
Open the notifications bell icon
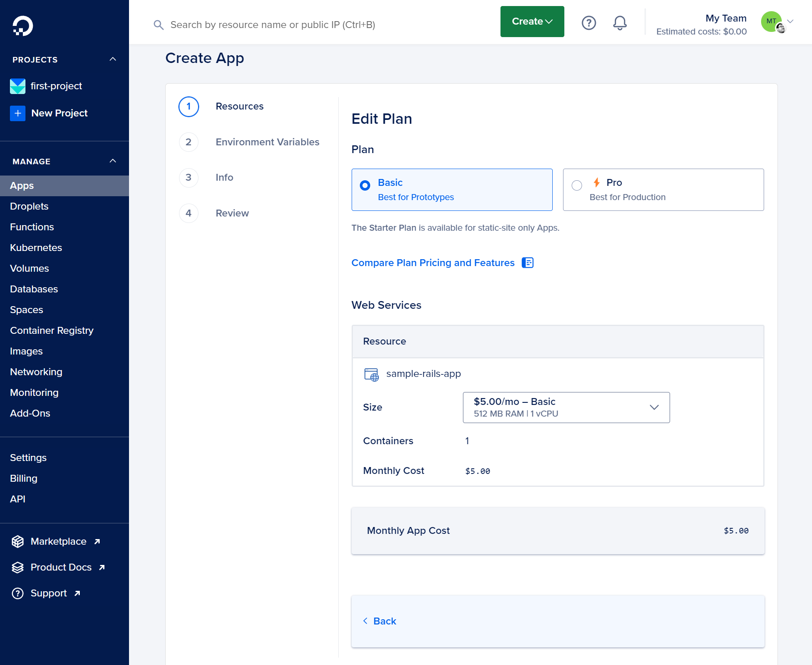pyautogui.click(x=620, y=22)
